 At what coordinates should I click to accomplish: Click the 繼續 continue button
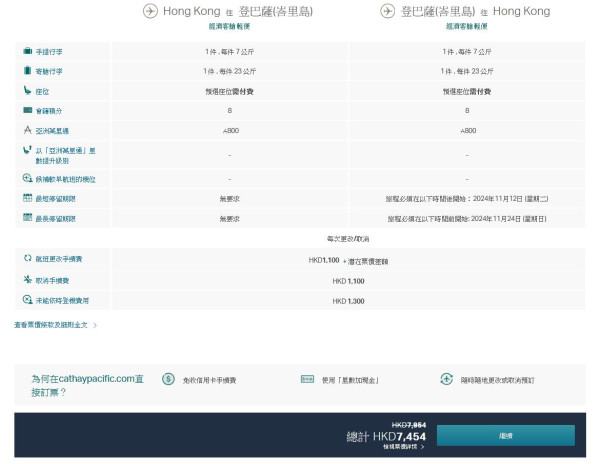pyautogui.click(x=506, y=436)
